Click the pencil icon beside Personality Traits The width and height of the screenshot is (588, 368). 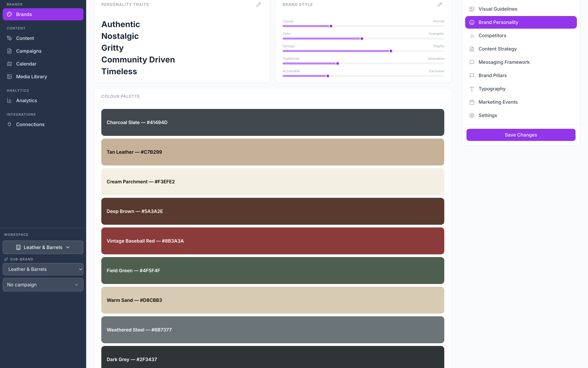tap(259, 5)
